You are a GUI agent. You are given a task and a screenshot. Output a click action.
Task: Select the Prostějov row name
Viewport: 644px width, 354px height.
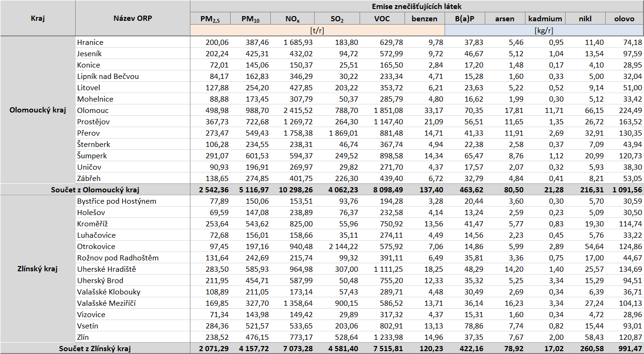(93, 121)
